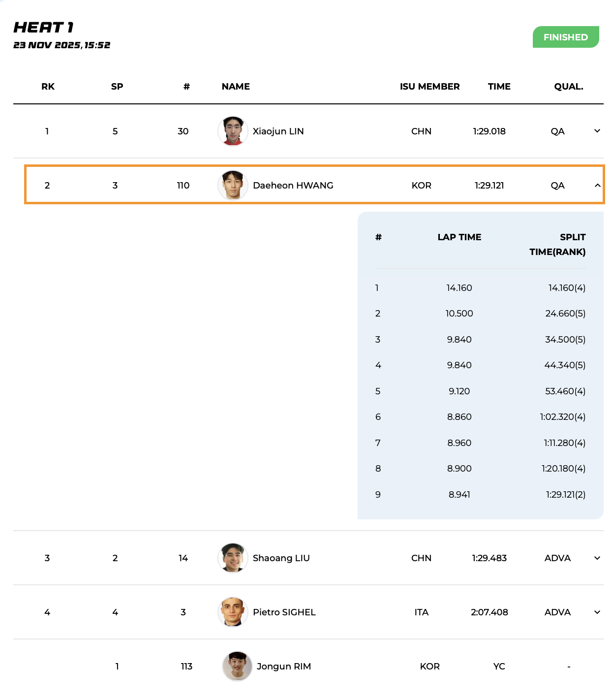Click the Xiaojun LIN name link
The height and width of the screenshot is (700, 613).
[x=278, y=131]
